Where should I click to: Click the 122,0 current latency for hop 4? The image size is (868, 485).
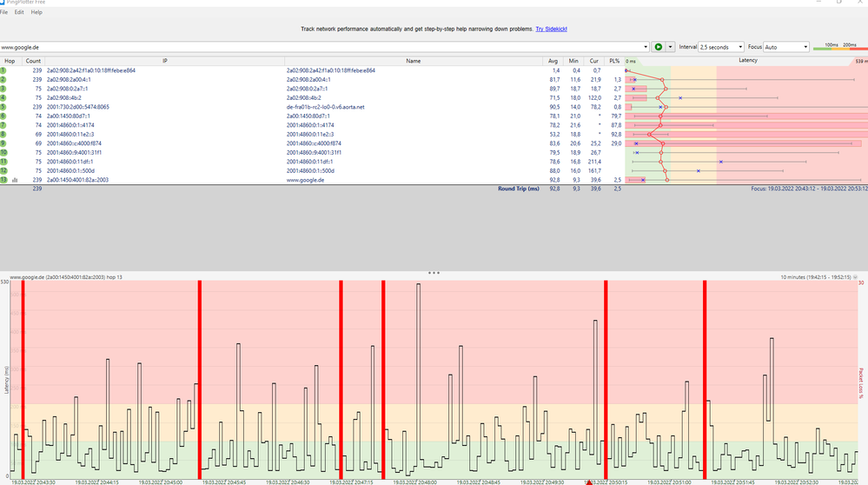click(x=594, y=98)
